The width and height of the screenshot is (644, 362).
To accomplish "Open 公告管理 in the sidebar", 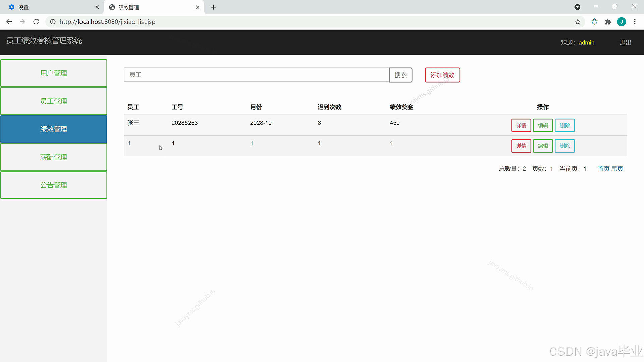I will [54, 185].
